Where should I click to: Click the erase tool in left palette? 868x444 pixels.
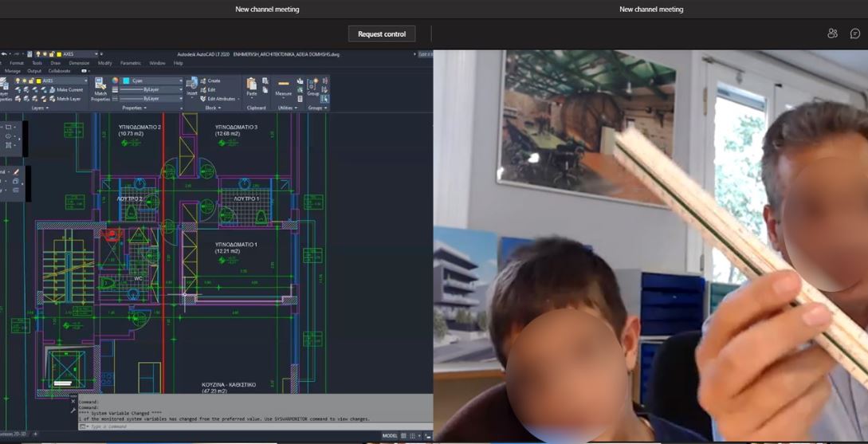16,172
